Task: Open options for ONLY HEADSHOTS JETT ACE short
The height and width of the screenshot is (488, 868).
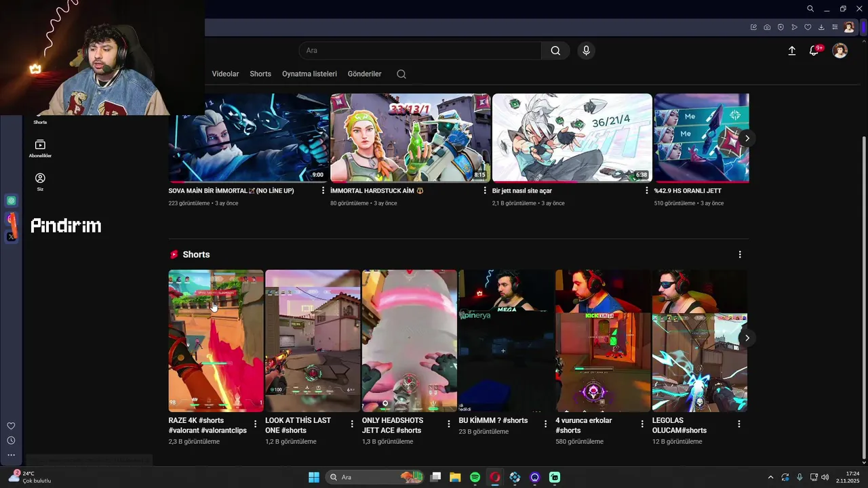Action: click(449, 424)
